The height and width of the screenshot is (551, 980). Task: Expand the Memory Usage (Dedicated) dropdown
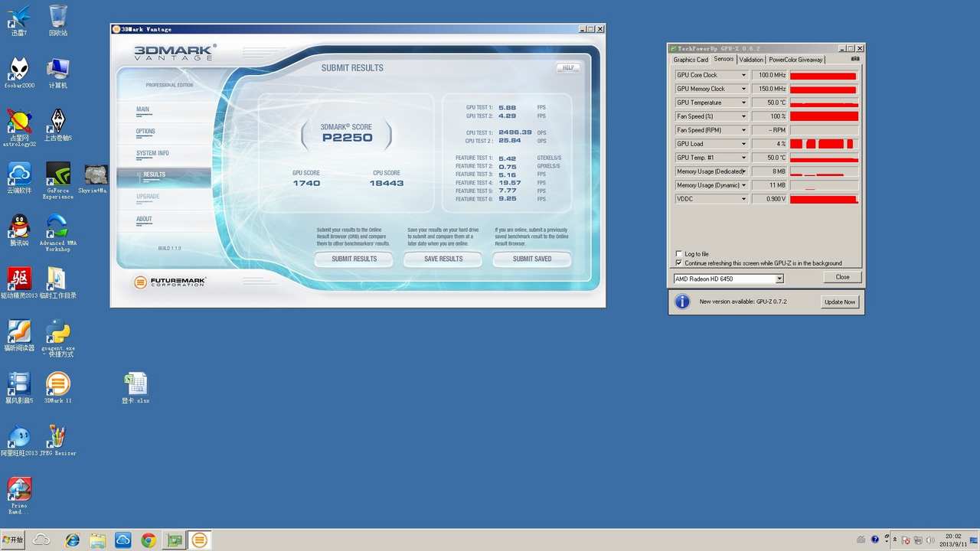(743, 171)
